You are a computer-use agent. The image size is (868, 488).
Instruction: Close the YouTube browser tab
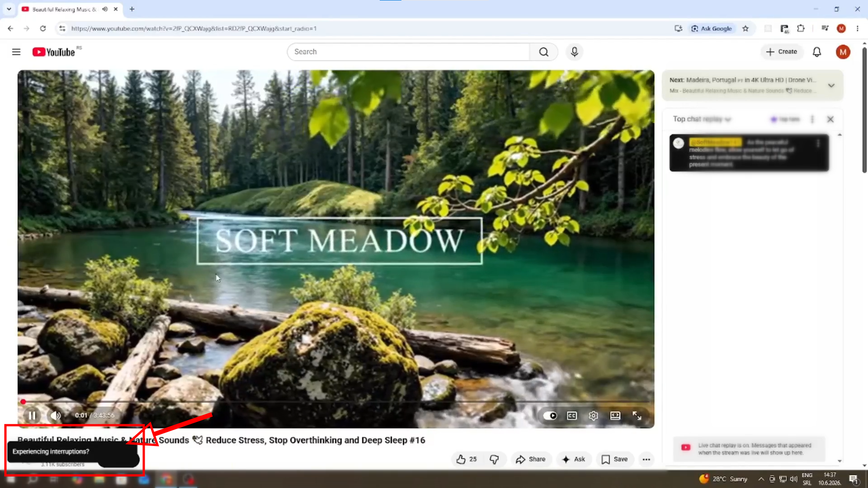(x=116, y=9)
